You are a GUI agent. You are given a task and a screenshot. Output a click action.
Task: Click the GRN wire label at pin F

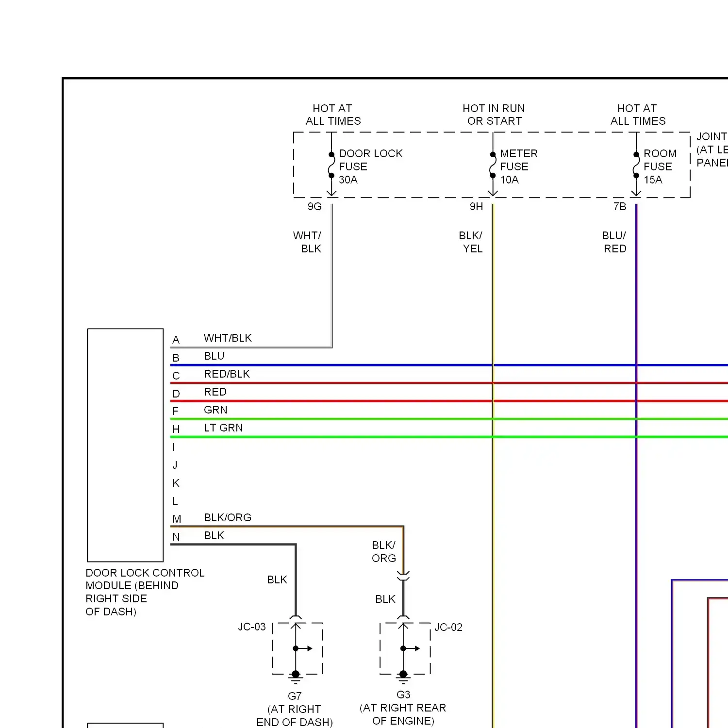click(215, 410)
